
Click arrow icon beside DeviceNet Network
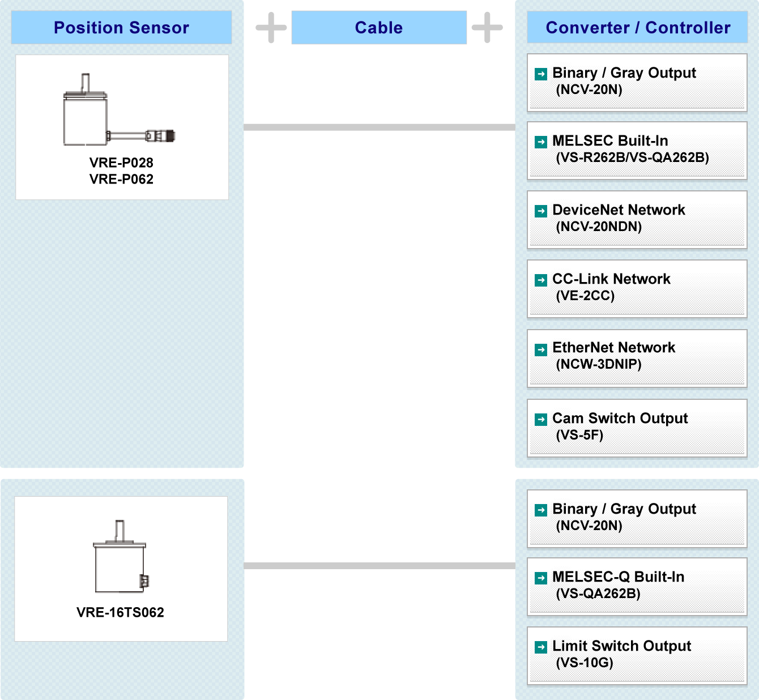click(541, 211)
